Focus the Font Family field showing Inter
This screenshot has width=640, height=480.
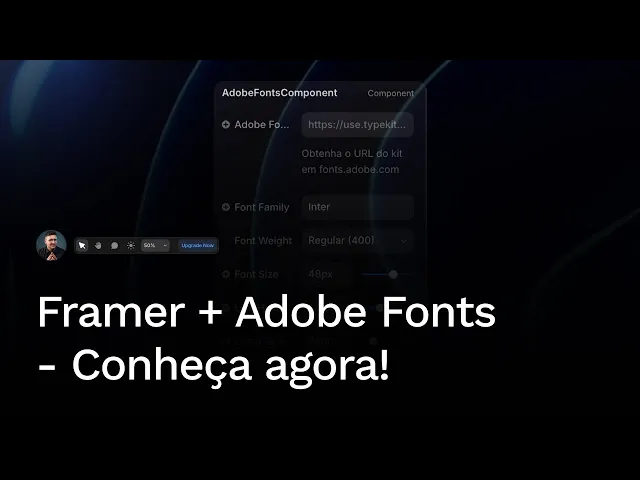[x=357, y=207]
